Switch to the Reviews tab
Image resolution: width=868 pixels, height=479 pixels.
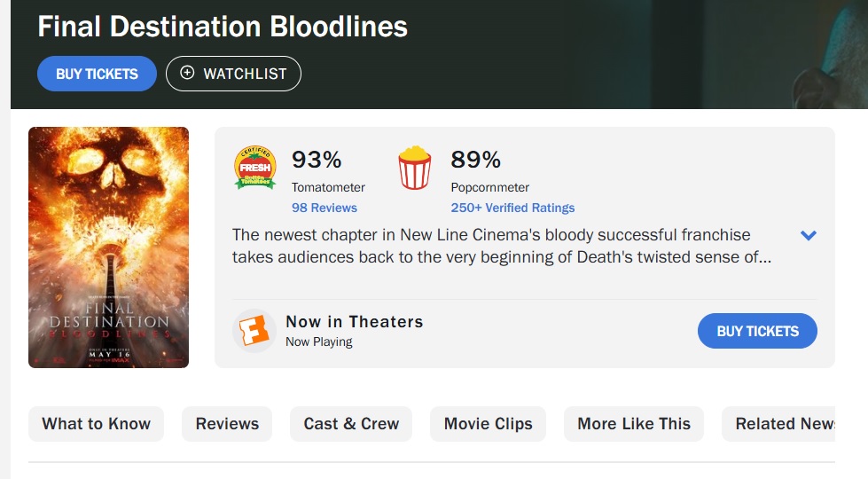[x=227, y=424]
